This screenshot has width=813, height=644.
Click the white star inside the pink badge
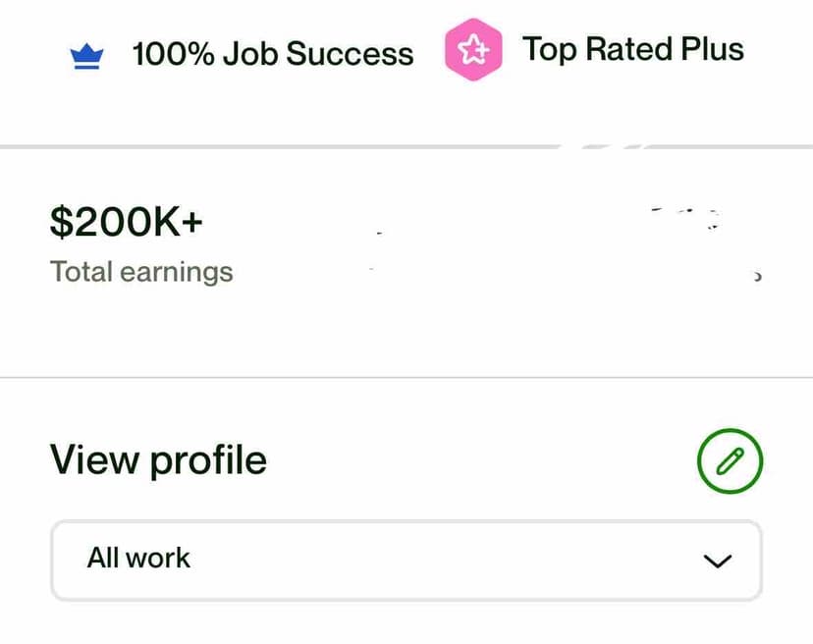point(472,49)
